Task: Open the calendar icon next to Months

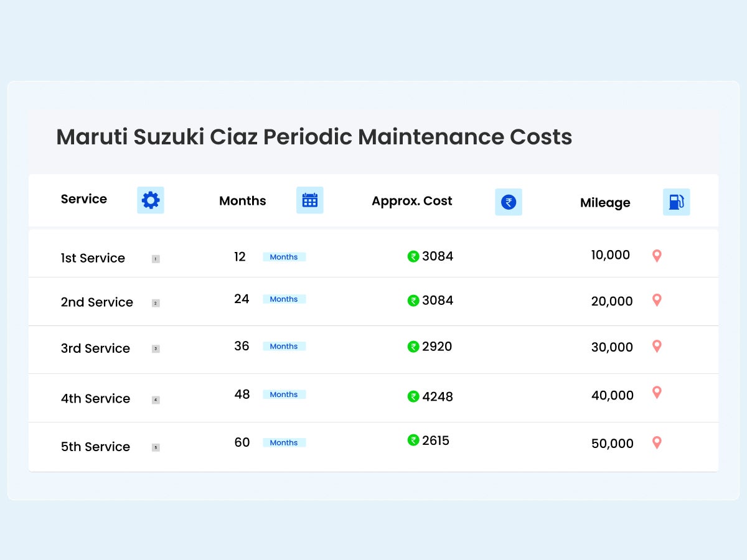Action: point(310,200)
